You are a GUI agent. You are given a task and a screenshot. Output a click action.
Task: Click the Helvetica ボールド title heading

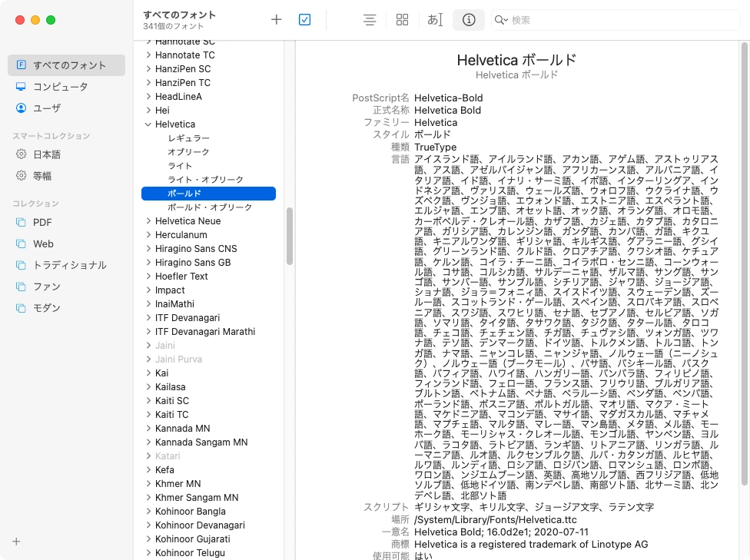point(516,60)
